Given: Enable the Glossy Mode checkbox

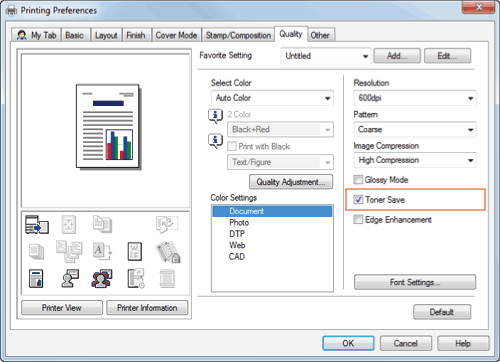Looking at the screenshot, I should 358,180.
